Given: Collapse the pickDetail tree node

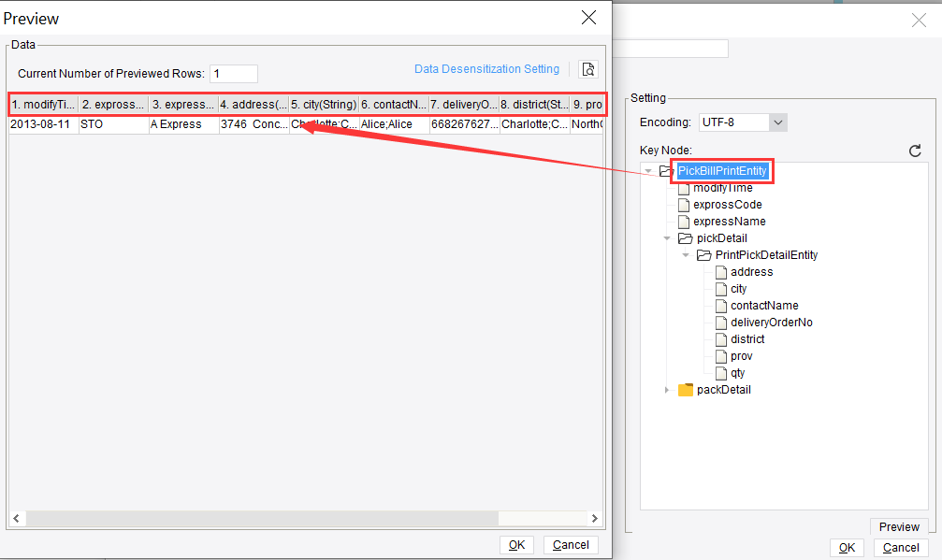Looking at the screenshot, I should (x=666, y=237).
